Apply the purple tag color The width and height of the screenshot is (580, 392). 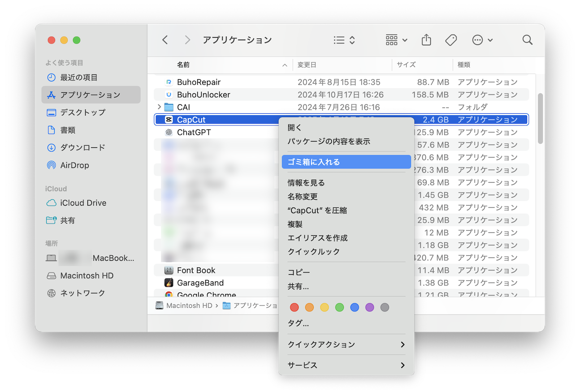(x=369, y=307)
